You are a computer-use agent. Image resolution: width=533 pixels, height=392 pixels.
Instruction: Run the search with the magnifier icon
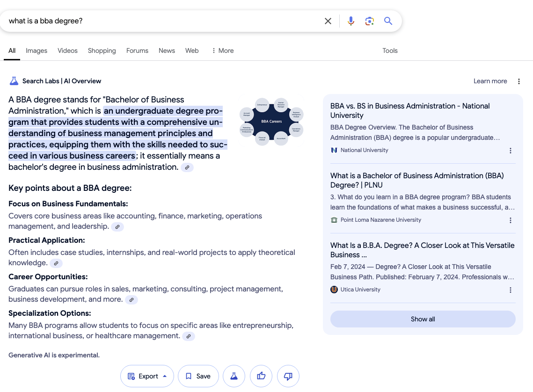[x=388, y=21]
